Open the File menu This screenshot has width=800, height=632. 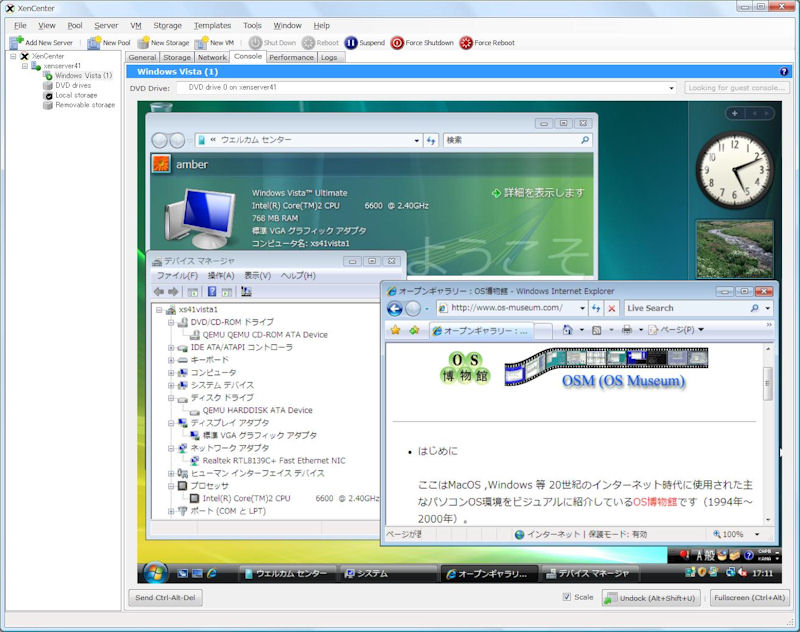pyautogui.click(x=20, y=26)
